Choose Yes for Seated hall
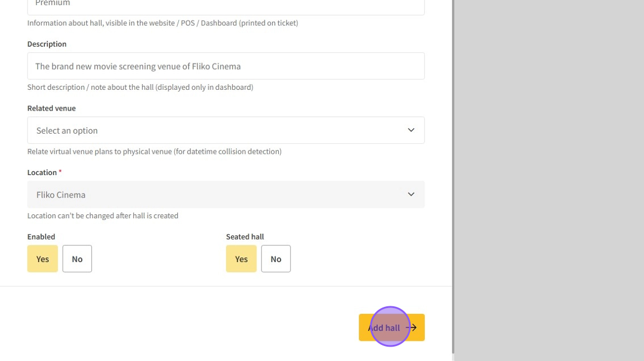Screen dimensions: 644x361 241,259
